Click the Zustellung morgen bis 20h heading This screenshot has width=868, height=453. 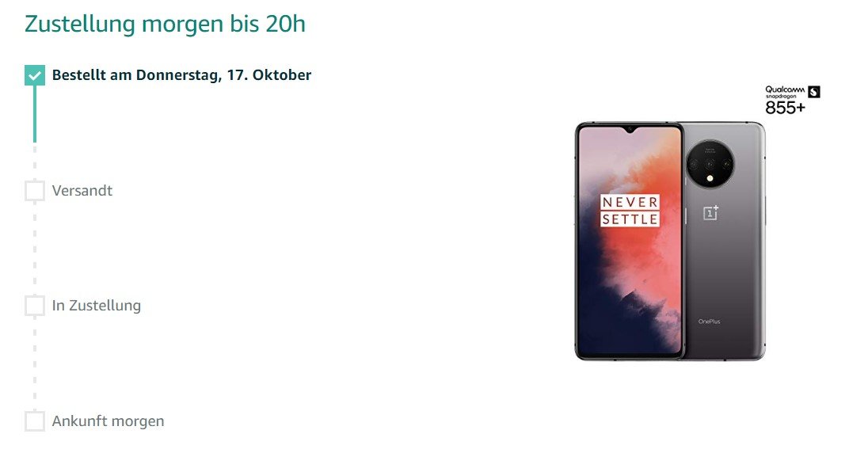click(165, 24)
